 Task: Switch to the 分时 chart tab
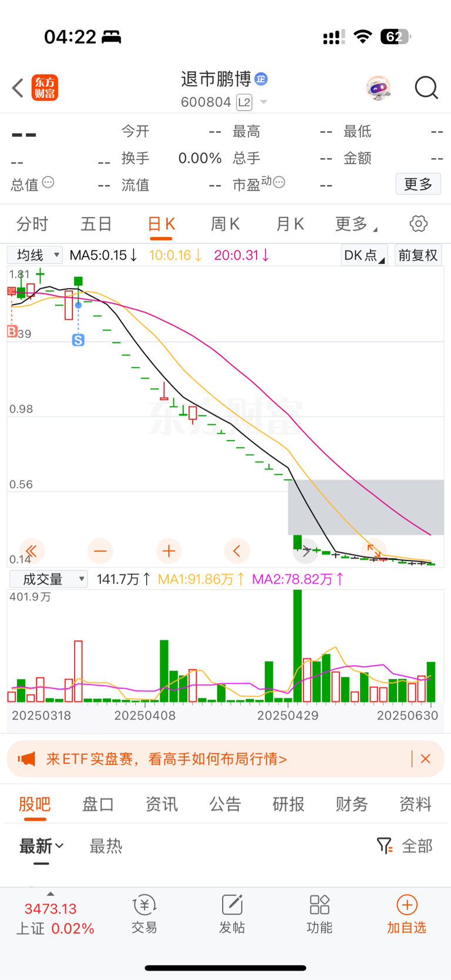click(32, 224)
